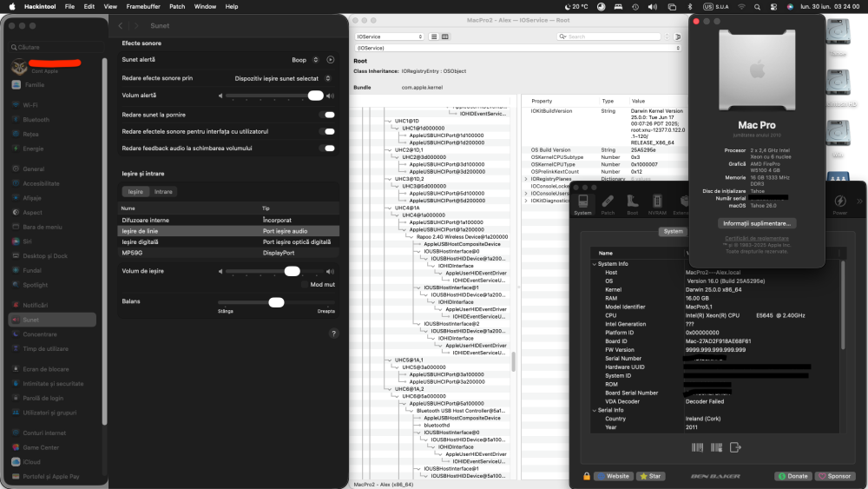868x489 pixels.
Task: Click the orange lock icon
Action: (586, 476)
